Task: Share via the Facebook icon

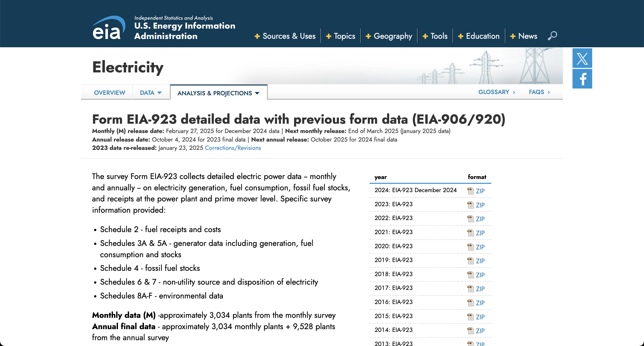Action: [582, 79]
